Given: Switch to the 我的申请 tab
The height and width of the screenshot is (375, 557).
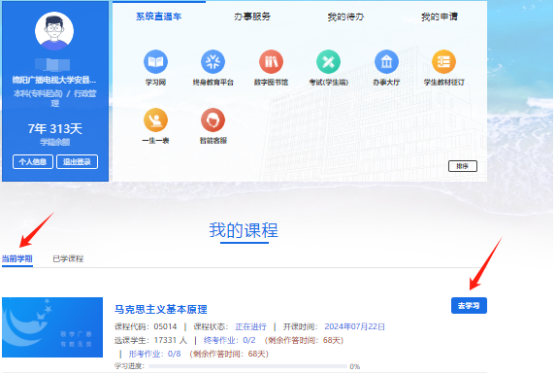Looking at the screenshot, I should (439, 16).
